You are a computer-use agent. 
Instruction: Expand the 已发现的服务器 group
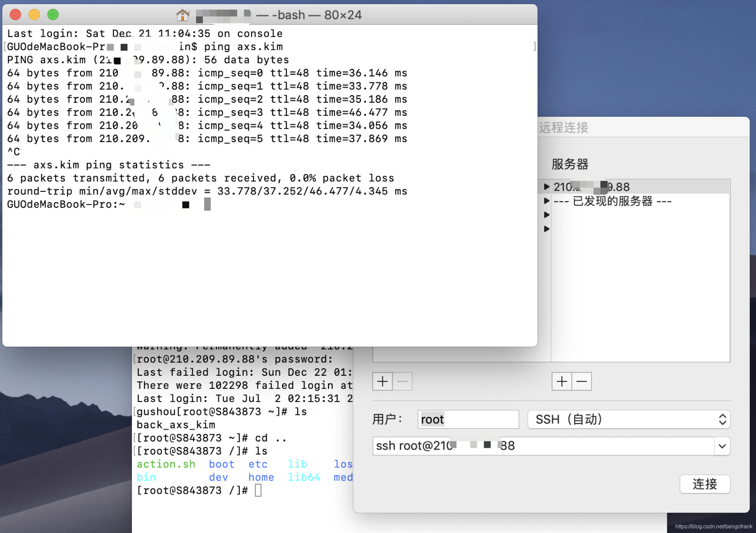coord(547,201)
